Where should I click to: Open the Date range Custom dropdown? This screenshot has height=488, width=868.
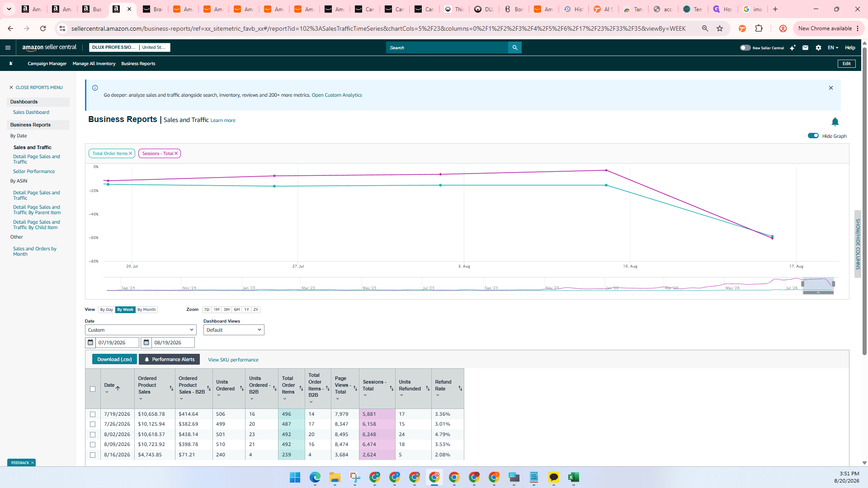tap(141, 330)
